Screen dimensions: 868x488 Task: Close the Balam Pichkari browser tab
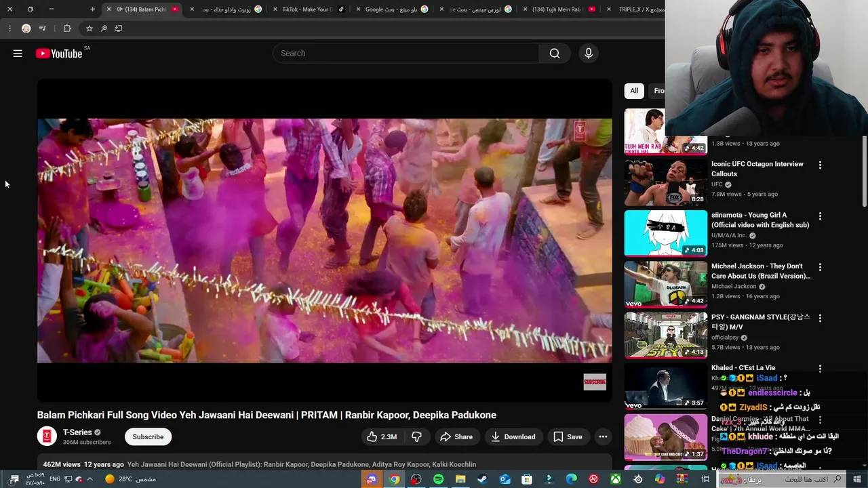[108, 9]
